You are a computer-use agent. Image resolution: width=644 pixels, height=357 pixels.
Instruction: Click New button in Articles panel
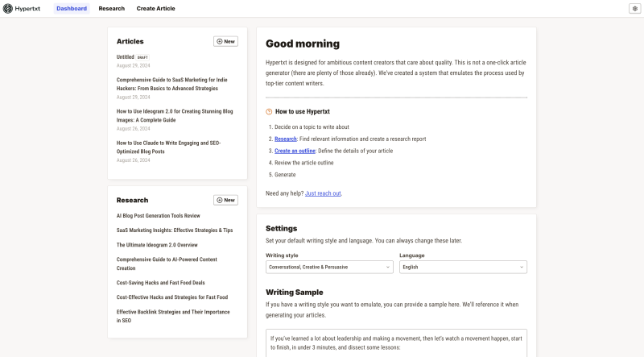(x=225, y=41)
